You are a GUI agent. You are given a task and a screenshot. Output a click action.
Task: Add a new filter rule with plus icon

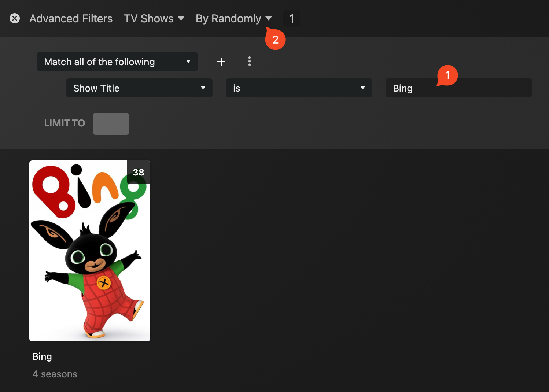pyautogui.click(x=221, y=62)
